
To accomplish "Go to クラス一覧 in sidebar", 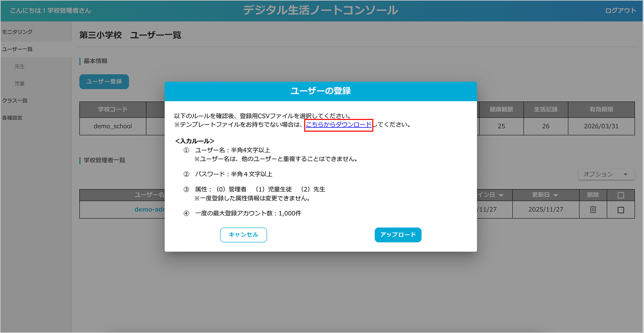I will (15, 101).
